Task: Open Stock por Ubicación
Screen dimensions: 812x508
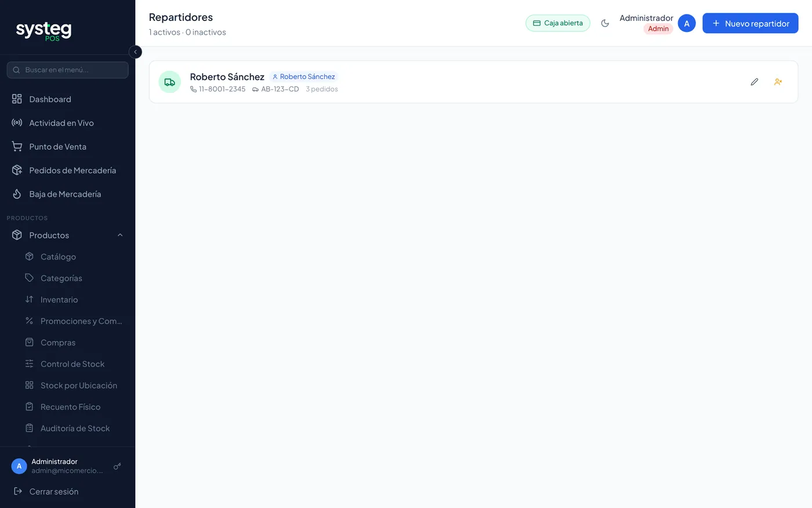Action: [74, 385]
